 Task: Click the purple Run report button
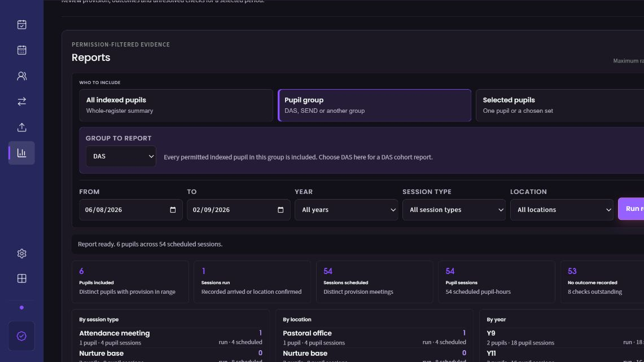point(631,209)
